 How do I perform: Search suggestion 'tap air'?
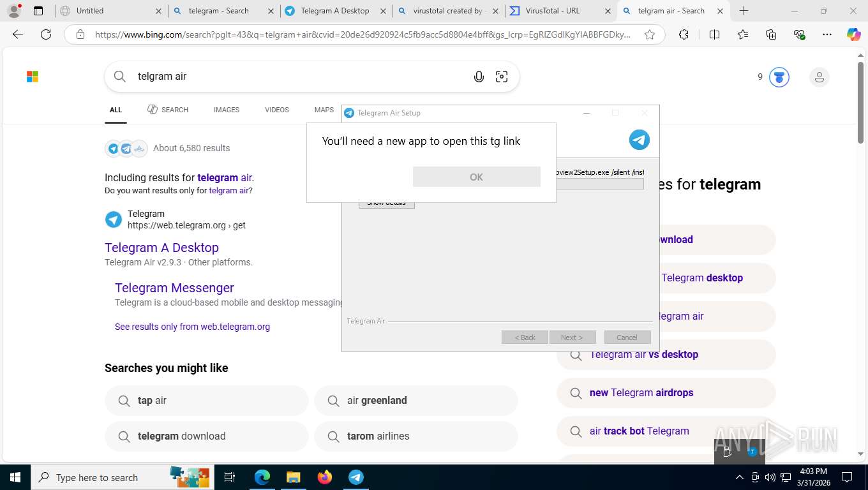click(x=207, y=401)
